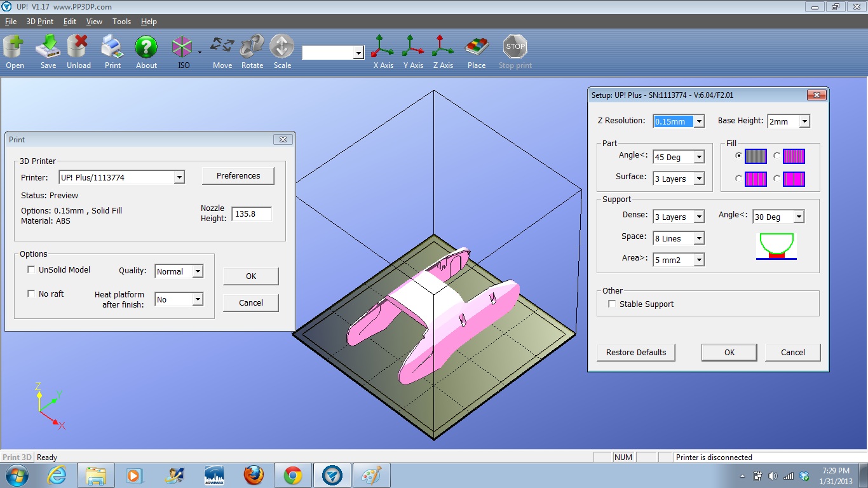Click the Save toolbar icon
Viewport: 868px width, 488px height.
(x=48, y=47)
